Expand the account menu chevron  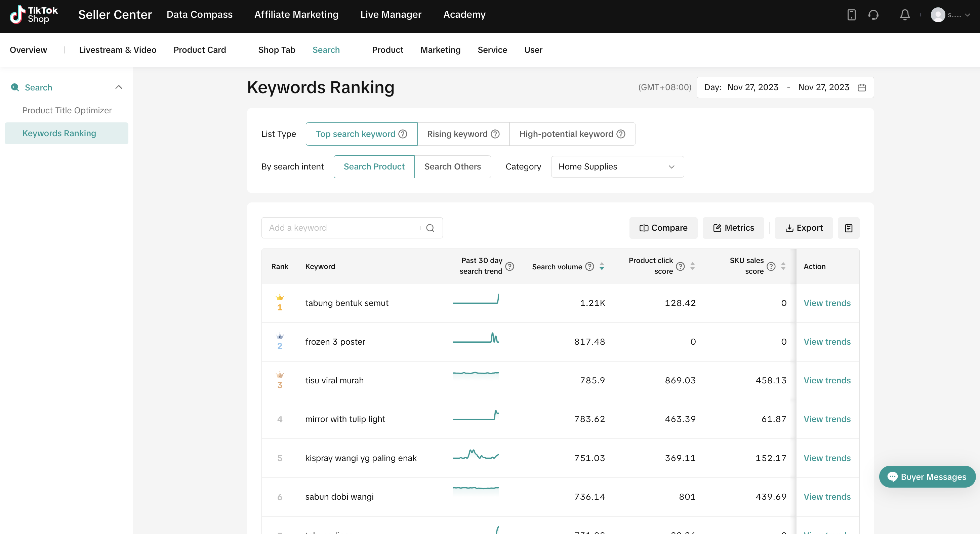[968, 15]
